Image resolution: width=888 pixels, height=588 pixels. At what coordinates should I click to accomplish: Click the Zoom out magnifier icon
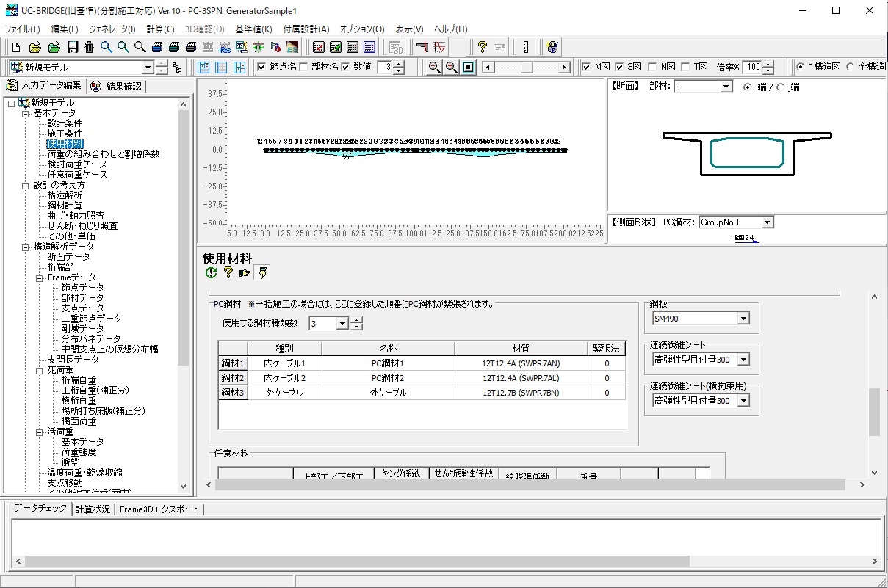pos(435,68)
